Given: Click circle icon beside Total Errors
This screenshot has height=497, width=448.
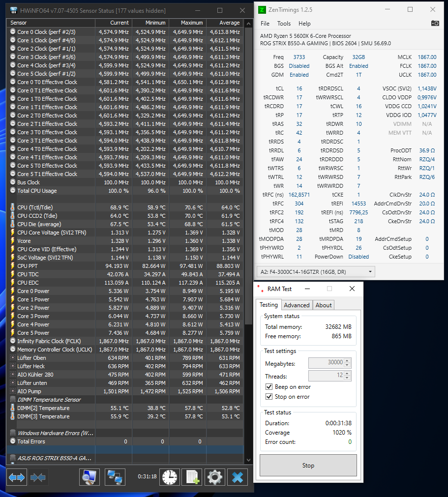Looking at the screenshot, I should (x=13, y=441).
